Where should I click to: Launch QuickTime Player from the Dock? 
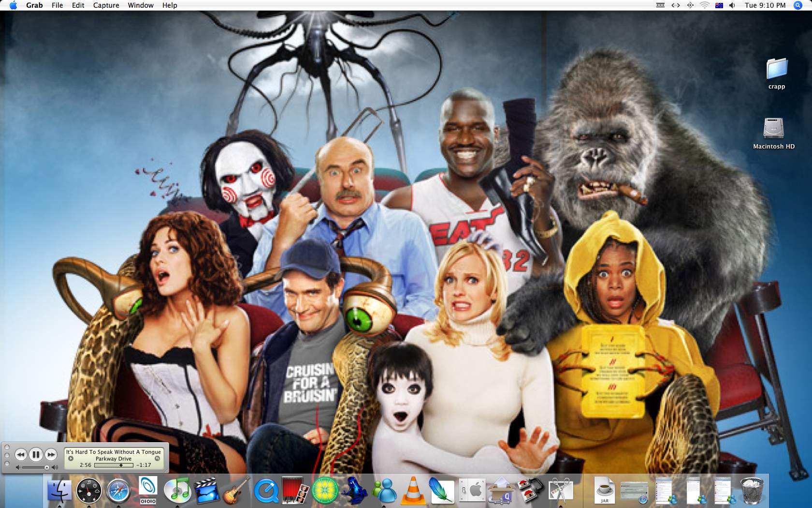(266, 492)
